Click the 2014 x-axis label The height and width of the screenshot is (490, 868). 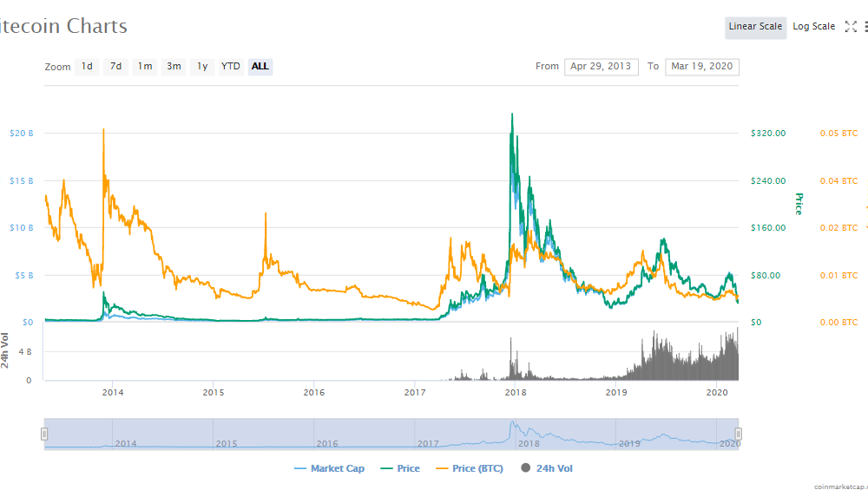coord(113,393)
